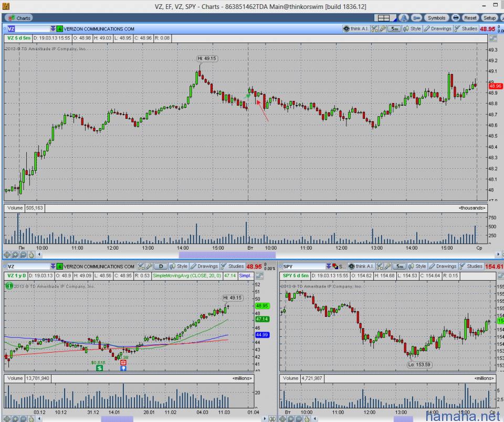This screenshot has height=422, width=504.
Task: Click the print icon
Action: click(455, 18)
